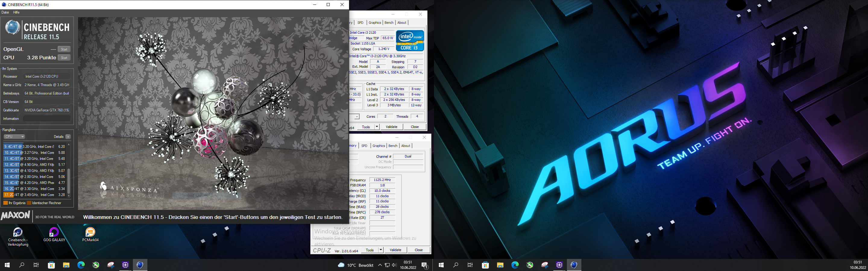
Task: Open Microsoft Edge on right monitor taskbar
Action: point(515,265)
